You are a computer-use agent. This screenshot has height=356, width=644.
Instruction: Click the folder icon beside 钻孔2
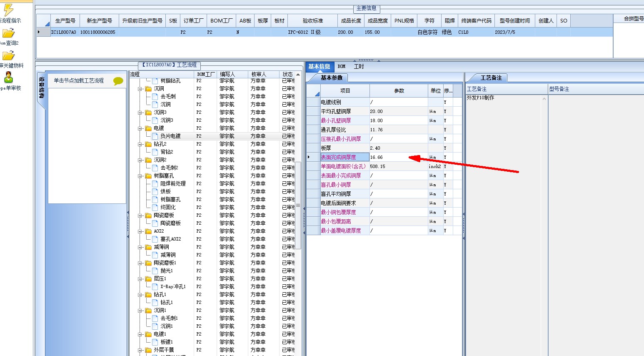click(148, 144)
